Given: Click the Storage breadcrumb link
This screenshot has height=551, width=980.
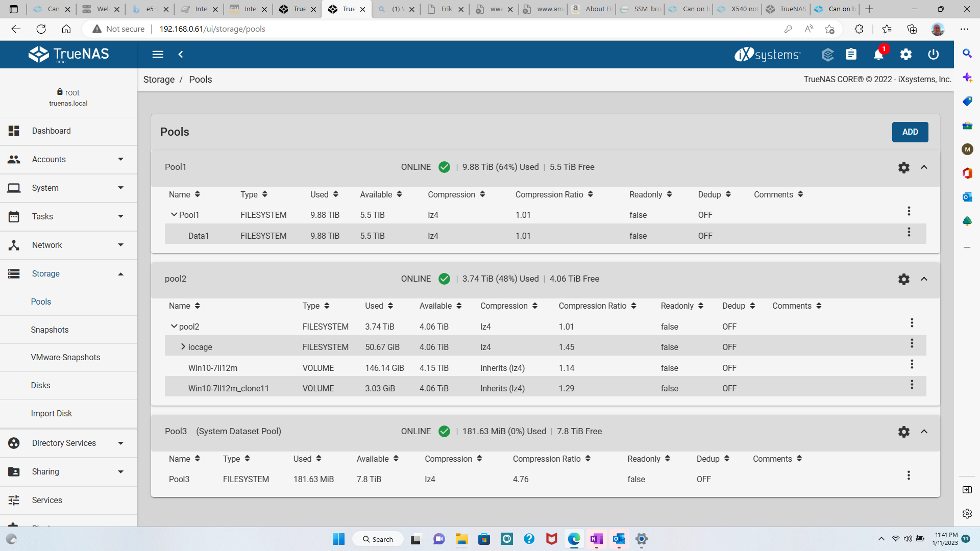Looking at the screenshot, I should point(159,80).
